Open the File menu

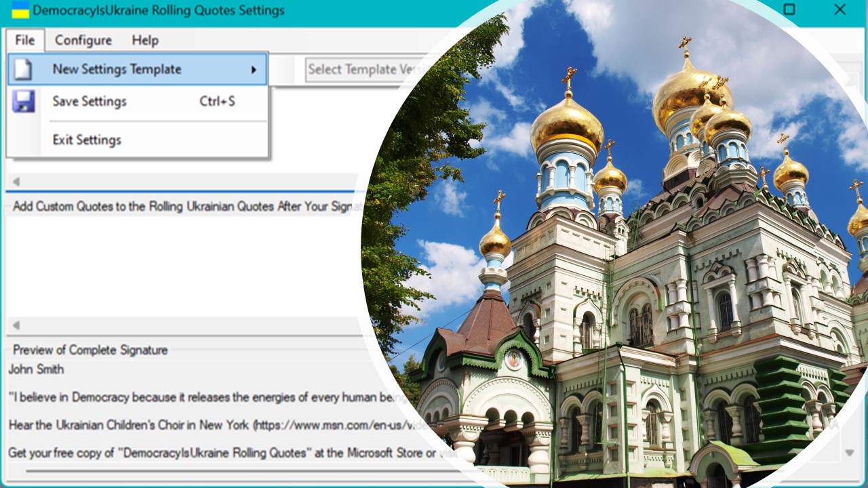coord(25,40)
